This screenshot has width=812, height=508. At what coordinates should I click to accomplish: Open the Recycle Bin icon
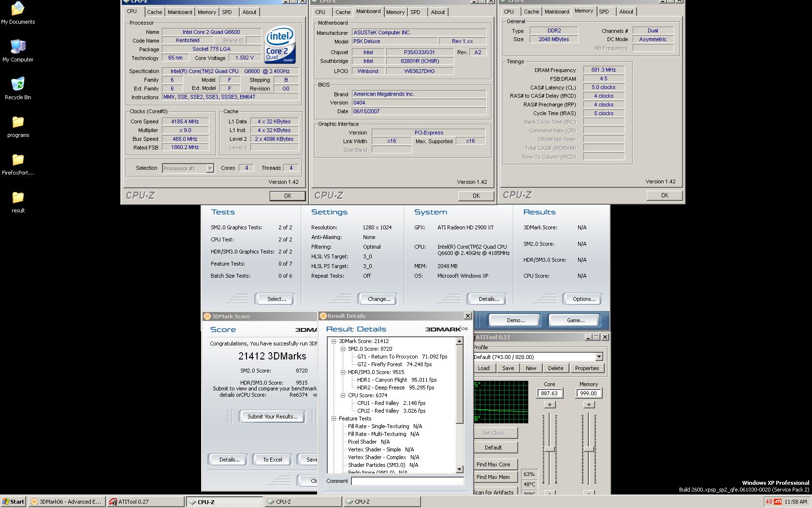[x=18, y=88]
